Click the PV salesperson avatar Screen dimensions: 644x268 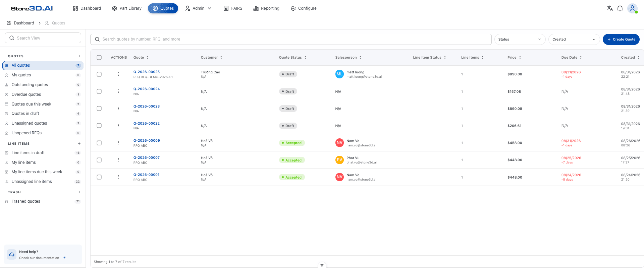(x=339, y=160)
